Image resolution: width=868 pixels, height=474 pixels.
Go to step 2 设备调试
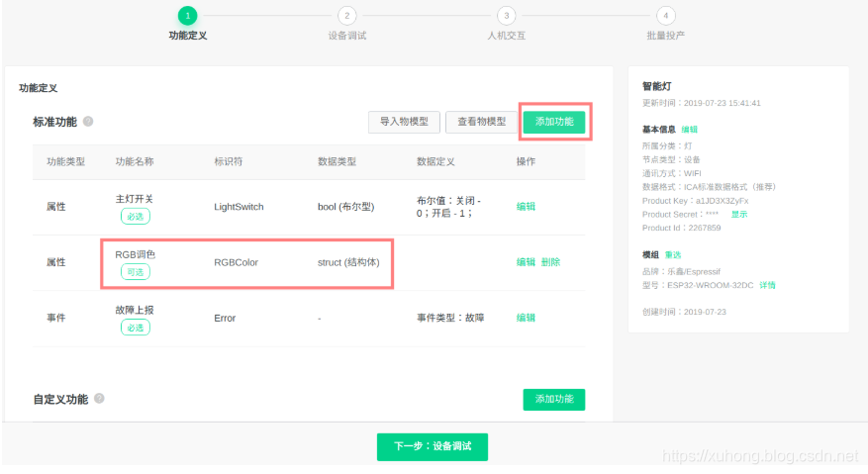pos(347,16)
